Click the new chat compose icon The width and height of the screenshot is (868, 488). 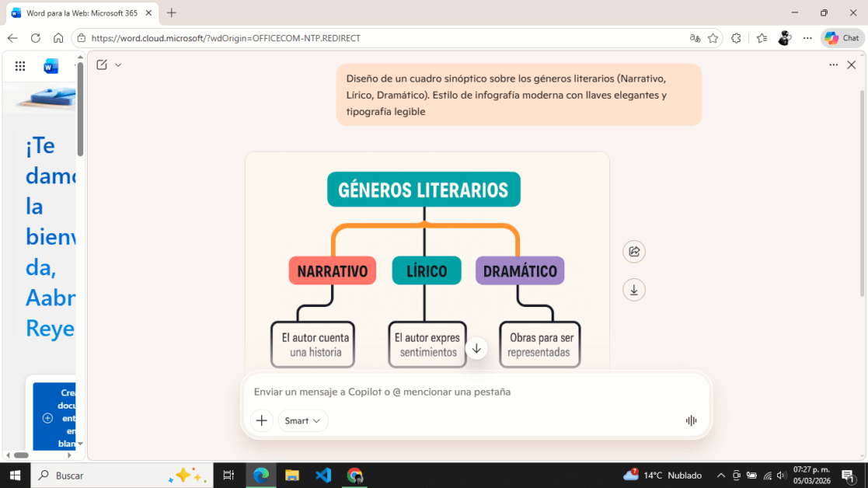102,65
